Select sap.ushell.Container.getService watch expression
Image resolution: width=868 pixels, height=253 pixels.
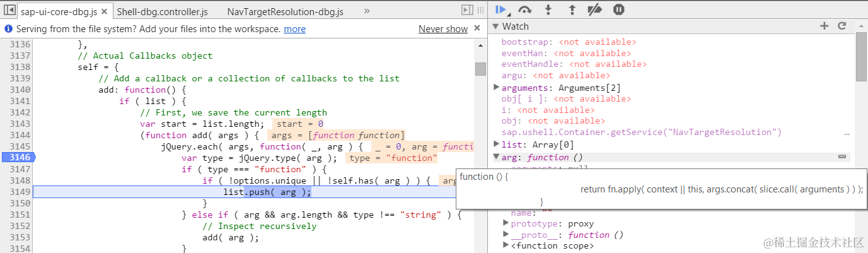tap(641, 132)
